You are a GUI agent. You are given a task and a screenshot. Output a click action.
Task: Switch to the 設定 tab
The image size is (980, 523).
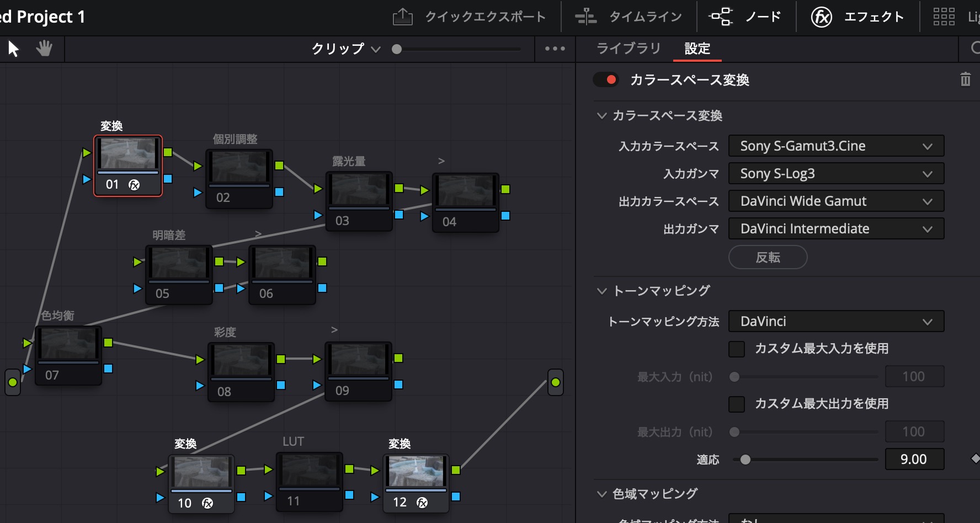[697, 49]
